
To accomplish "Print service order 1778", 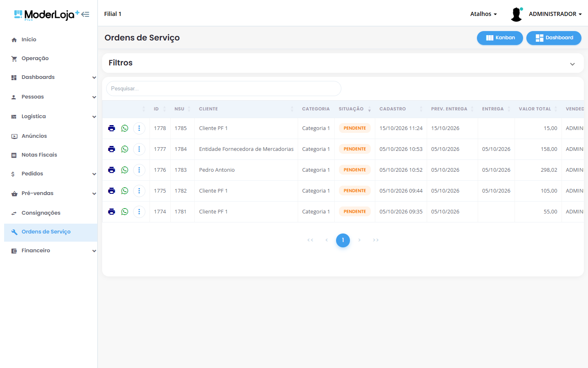I will click(x=111, y=128).
